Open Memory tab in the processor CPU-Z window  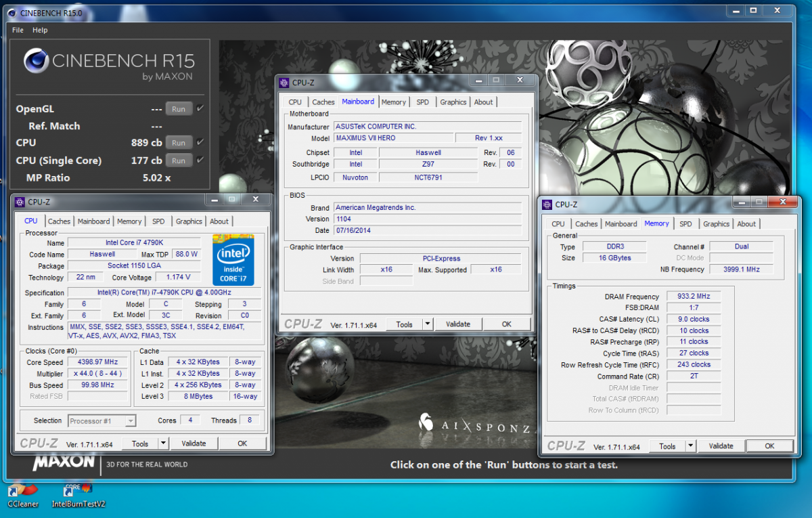(129, 221)
